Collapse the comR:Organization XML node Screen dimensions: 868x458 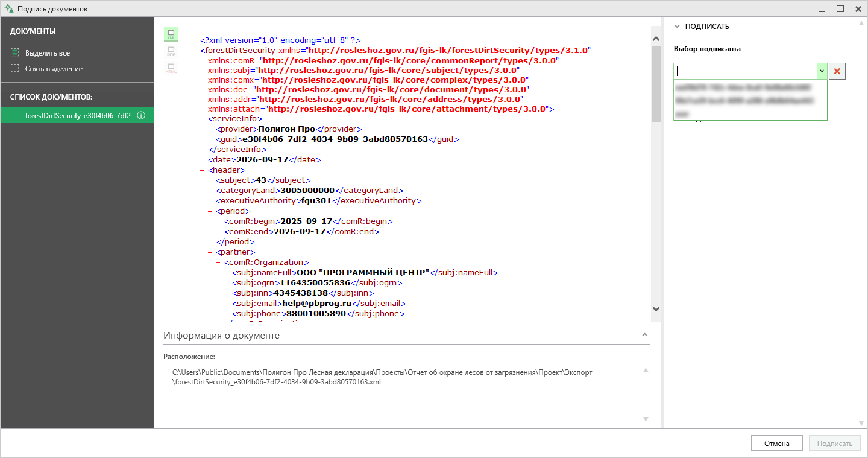click(x=218, y=262)
